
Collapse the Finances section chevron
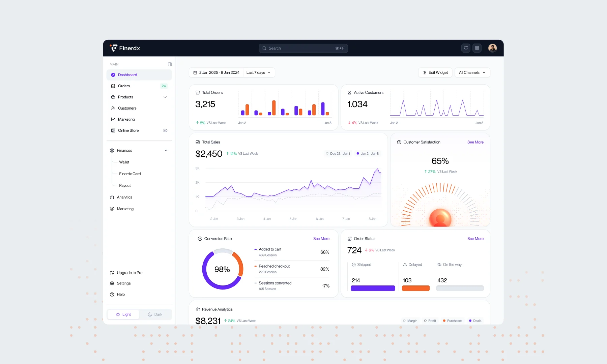pos(166,151)
